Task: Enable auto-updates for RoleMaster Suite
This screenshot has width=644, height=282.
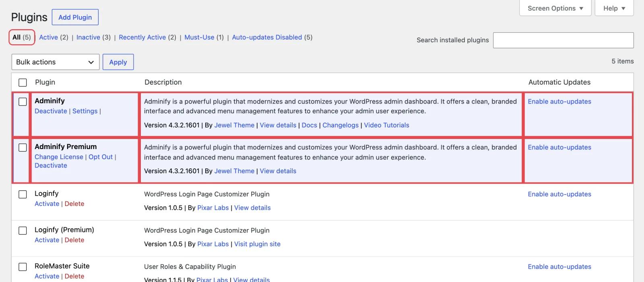Action: click(559, 267)
